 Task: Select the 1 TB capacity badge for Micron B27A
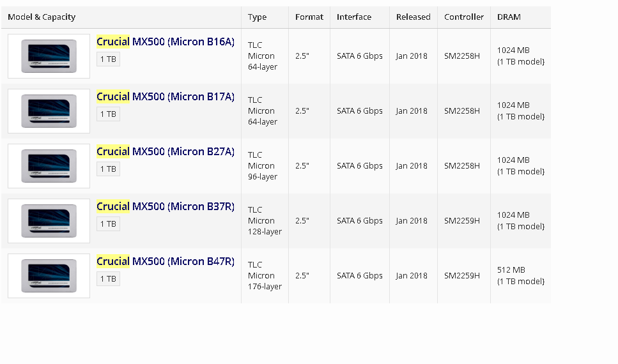click(108, 169)
